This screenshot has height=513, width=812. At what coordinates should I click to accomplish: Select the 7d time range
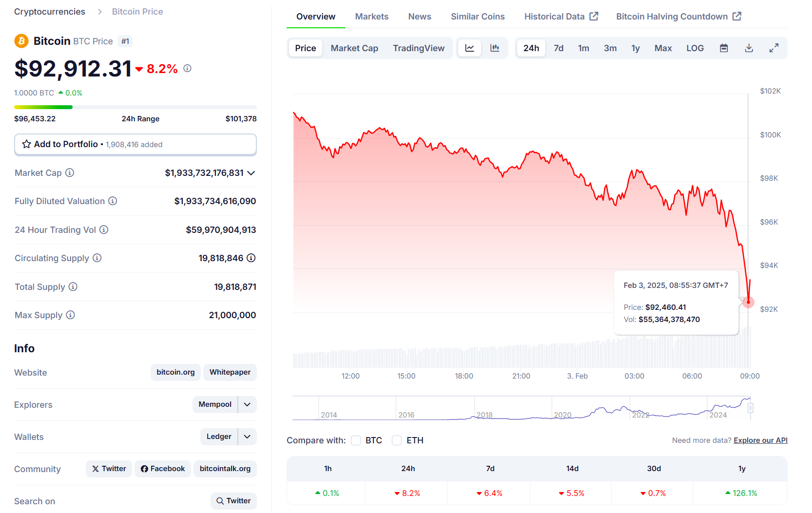[559, 48]
